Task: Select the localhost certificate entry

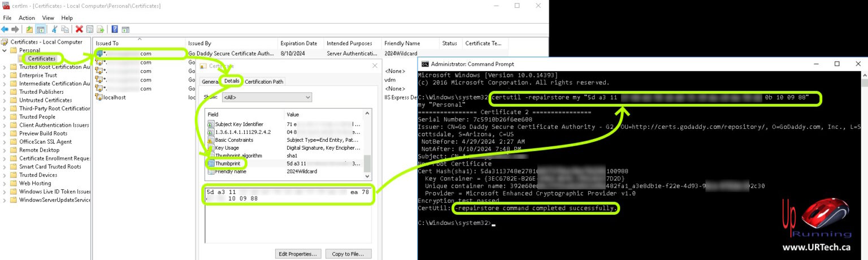Action: (x=114, y=97)
